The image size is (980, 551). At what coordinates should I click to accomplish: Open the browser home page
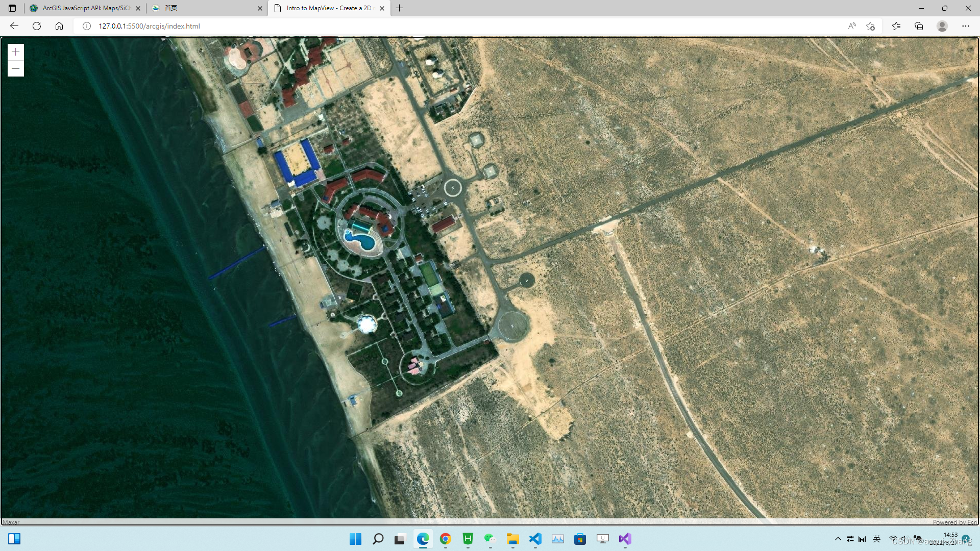click(59, 26)
